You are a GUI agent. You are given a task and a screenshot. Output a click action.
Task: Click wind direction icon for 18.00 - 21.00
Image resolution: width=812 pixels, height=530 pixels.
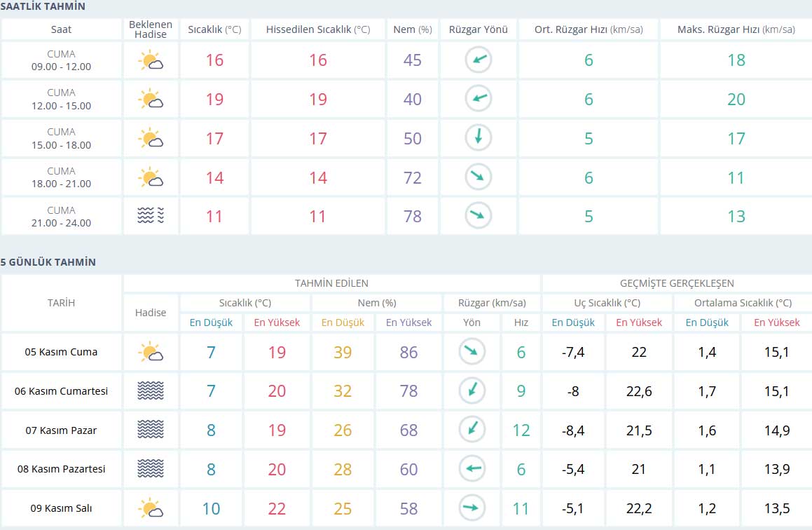479,177
